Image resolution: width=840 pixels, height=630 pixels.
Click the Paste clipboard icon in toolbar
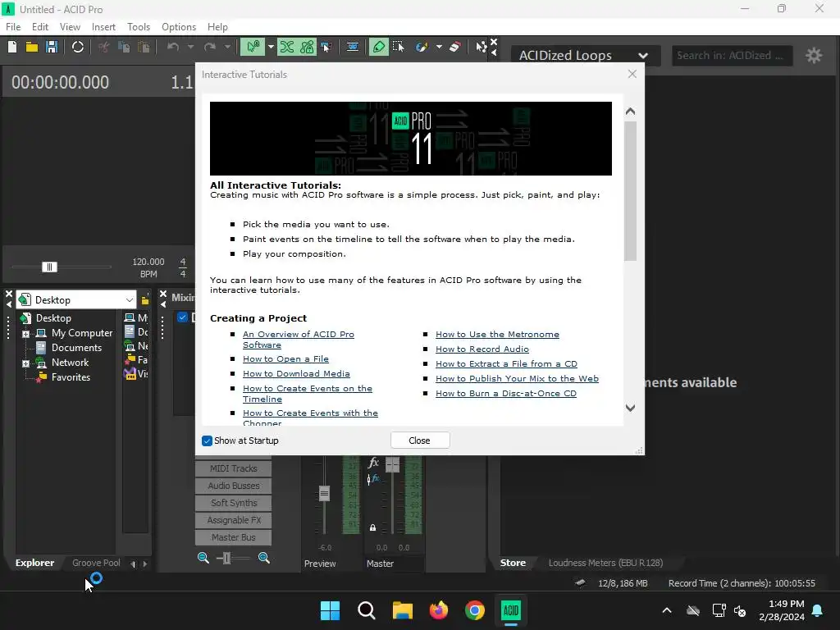click(x=144, y=47)
